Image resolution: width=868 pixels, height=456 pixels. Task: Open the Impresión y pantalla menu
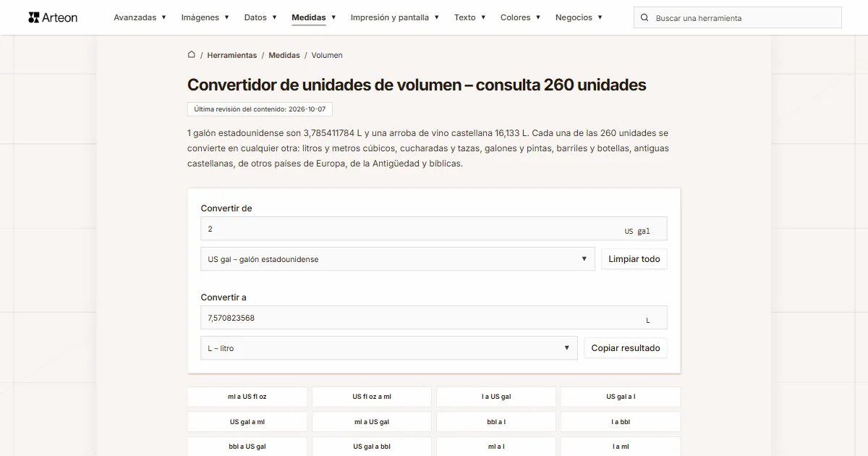tap(395, 17)
